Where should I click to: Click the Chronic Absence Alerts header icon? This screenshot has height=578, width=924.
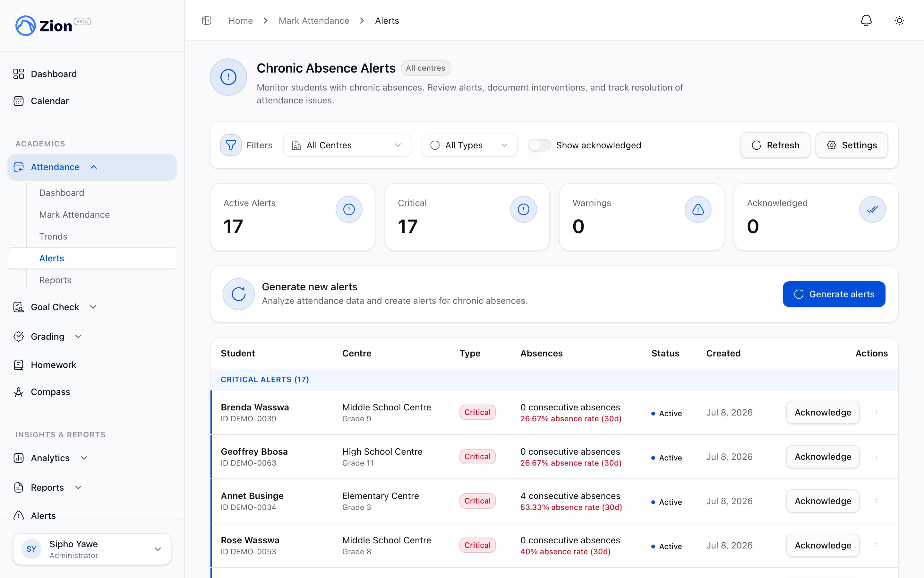(x=228, y=77)
